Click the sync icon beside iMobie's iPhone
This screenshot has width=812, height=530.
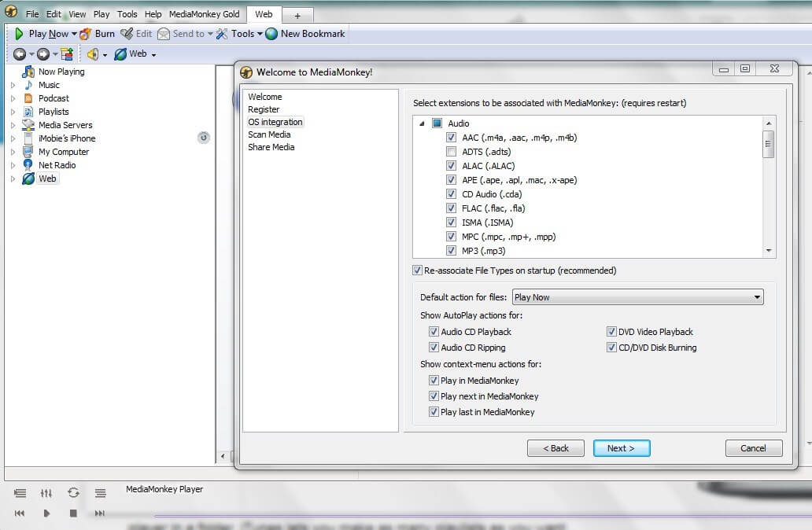(204, 137)
